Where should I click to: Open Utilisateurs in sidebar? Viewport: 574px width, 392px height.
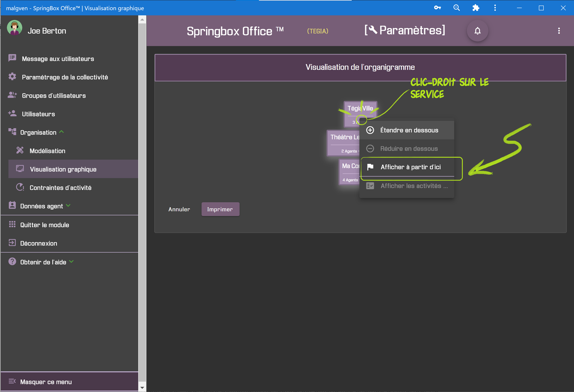point(69,114)
